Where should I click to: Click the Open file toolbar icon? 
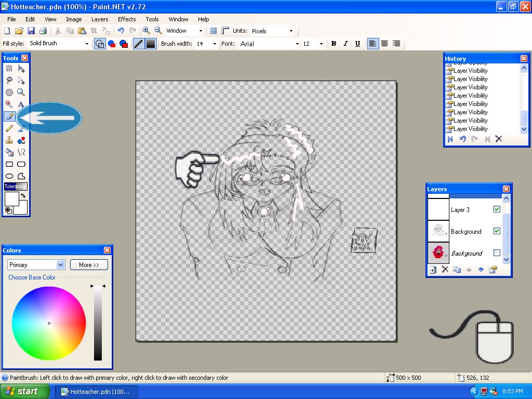19,31
